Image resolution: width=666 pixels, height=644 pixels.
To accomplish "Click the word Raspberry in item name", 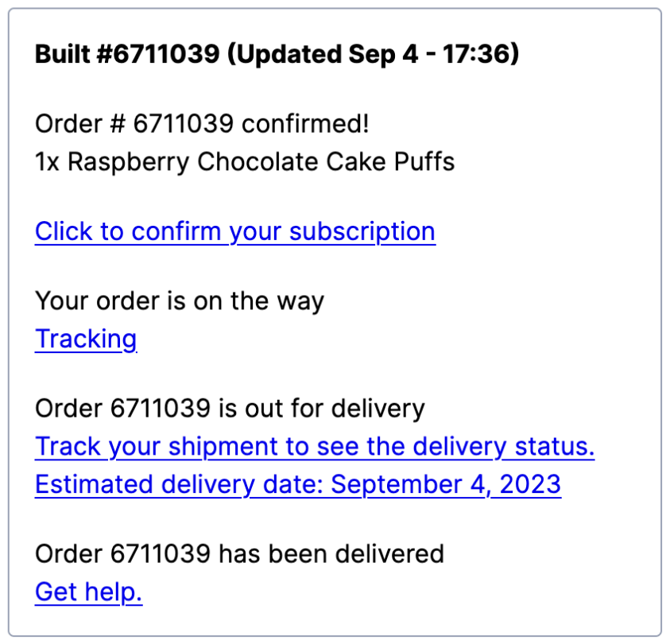I will click(129, 161).
